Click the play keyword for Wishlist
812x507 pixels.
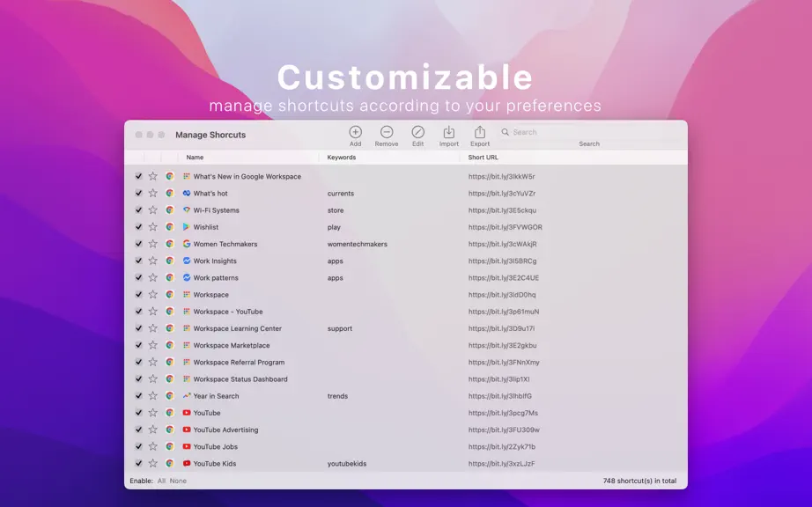[334, 227]
